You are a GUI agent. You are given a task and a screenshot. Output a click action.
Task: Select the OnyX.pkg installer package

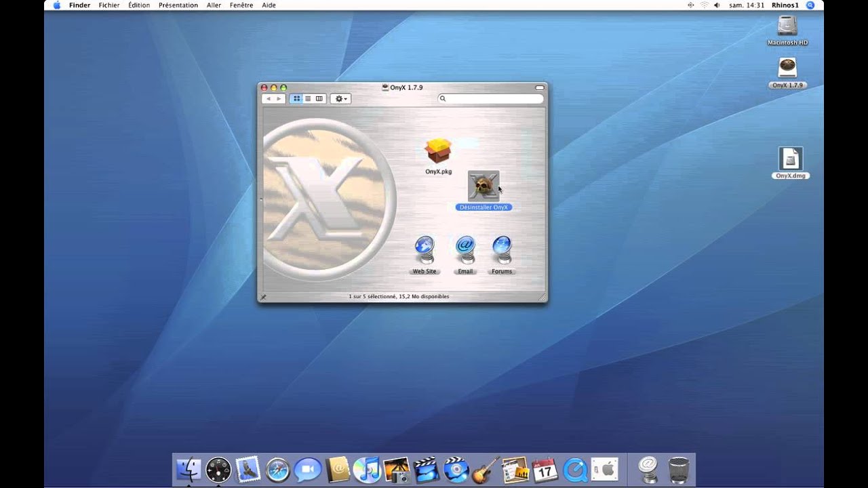click(438, 151)
